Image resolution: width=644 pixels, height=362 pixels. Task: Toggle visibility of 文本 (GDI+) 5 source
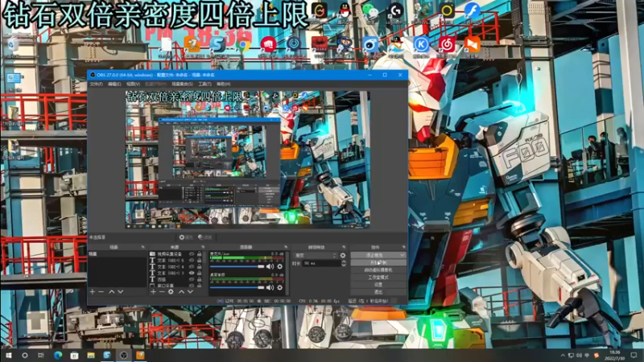192,261
